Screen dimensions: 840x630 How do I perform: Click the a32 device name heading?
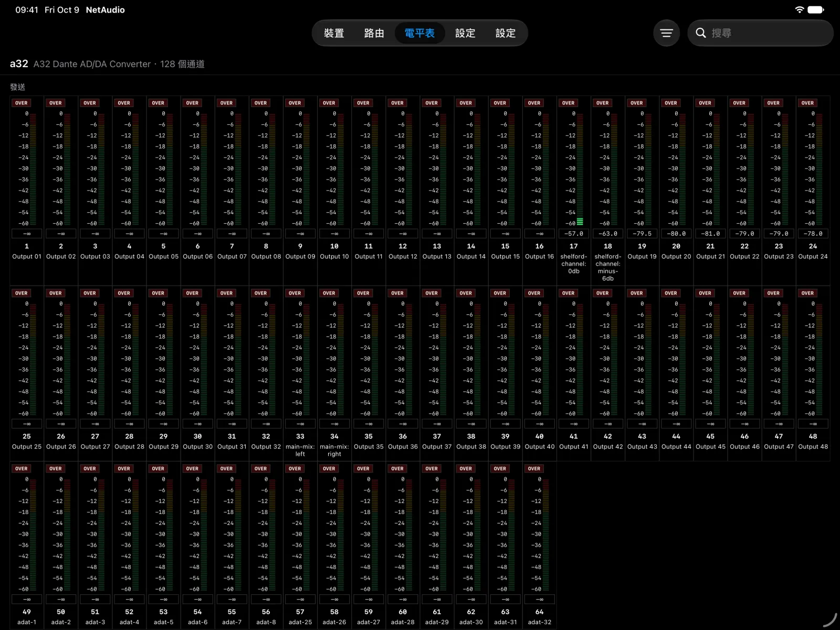coord(19,64)
